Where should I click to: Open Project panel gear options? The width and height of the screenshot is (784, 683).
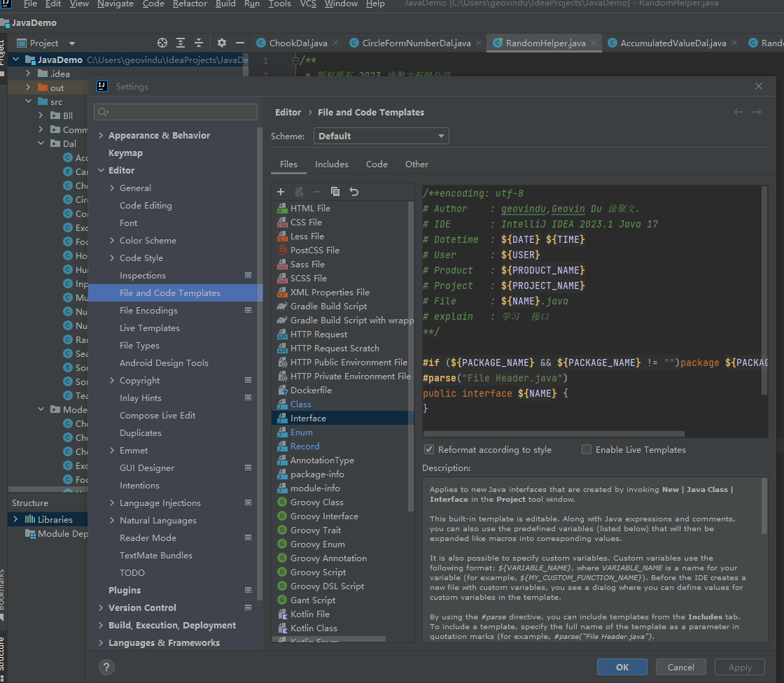point(222,43)
